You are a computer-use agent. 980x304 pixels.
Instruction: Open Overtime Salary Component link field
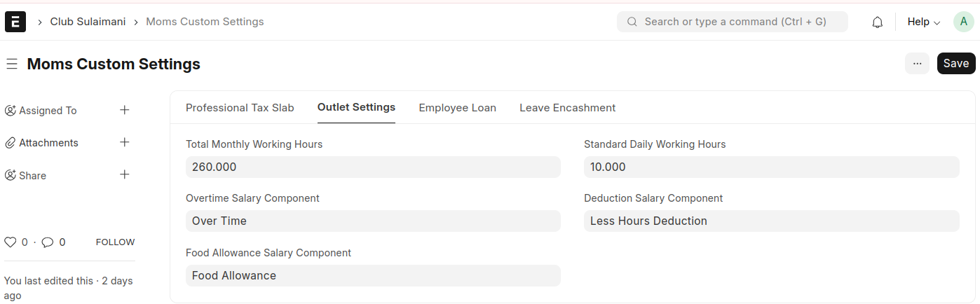373,221
